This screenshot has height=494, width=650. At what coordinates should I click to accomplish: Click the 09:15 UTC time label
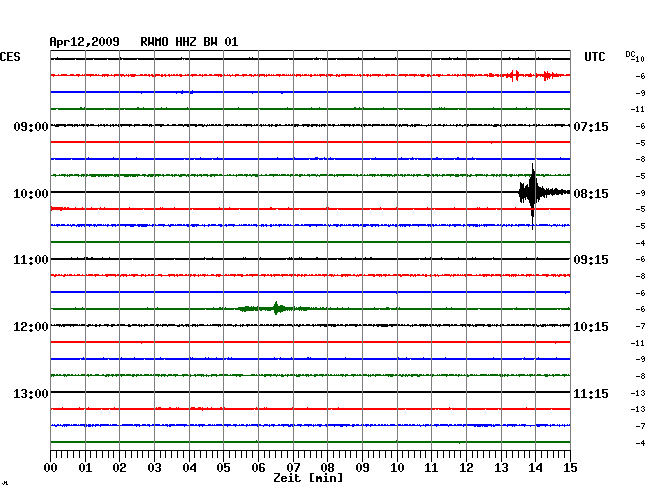tap(591, 260)
